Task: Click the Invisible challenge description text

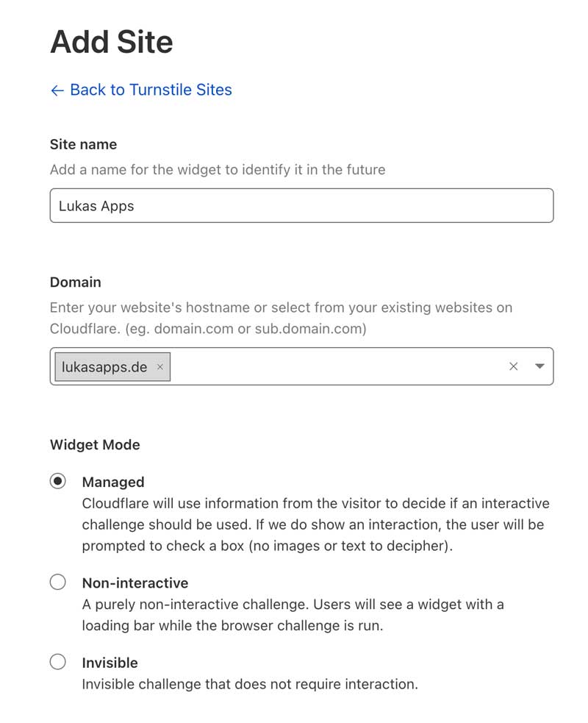Action: pyautogui.click(x=250, y=684)
